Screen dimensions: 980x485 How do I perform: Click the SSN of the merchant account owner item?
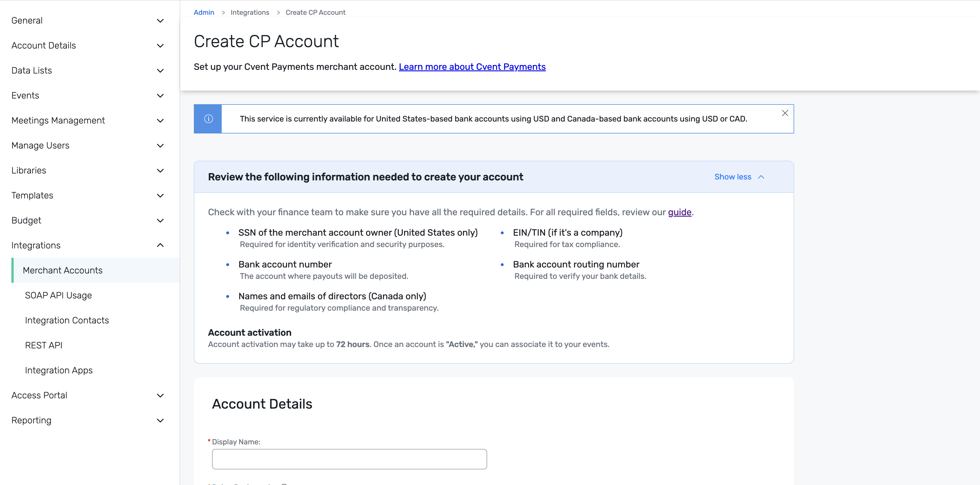[x=358, y=233]
